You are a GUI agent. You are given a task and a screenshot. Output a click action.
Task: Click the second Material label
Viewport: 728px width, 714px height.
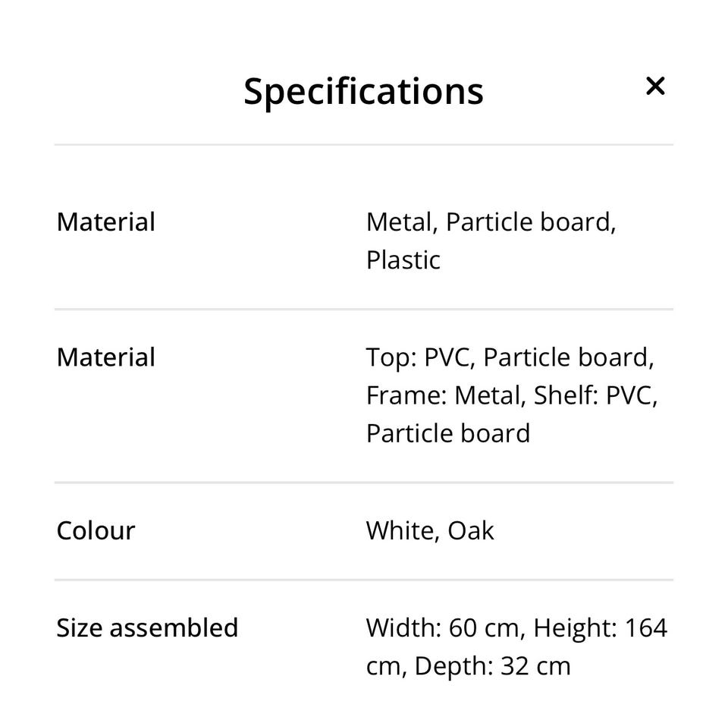[106, 357]
